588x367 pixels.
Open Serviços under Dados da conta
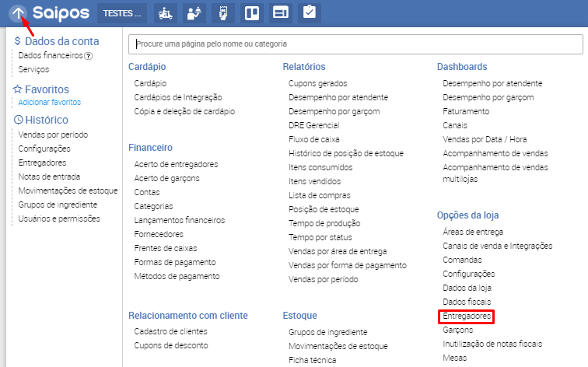pyautogui.click(x=33, y=69)
